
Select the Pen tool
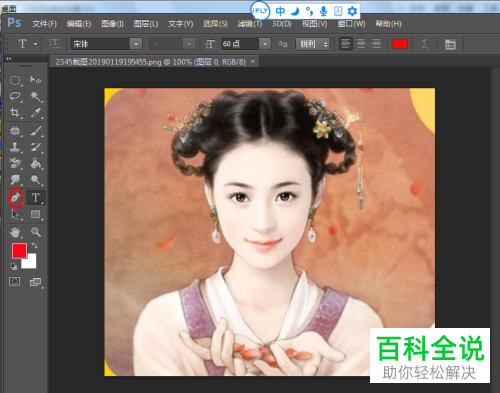tap(15, 198)
